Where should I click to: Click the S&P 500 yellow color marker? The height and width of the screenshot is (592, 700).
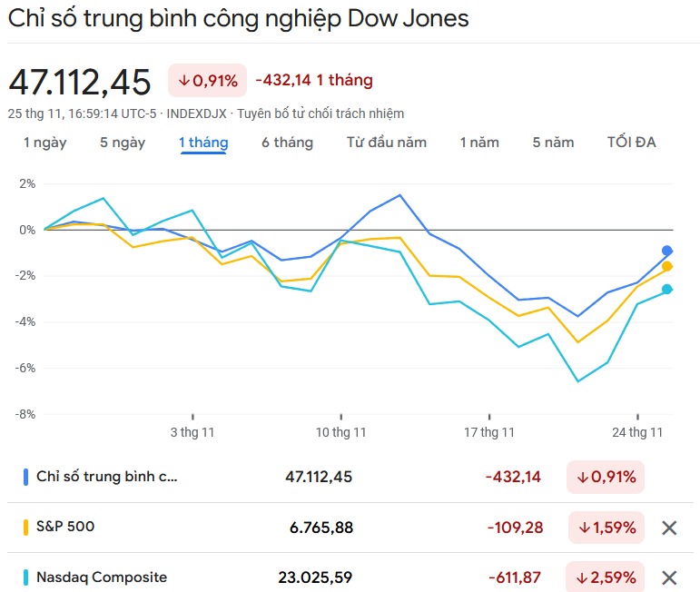point(25,527)
